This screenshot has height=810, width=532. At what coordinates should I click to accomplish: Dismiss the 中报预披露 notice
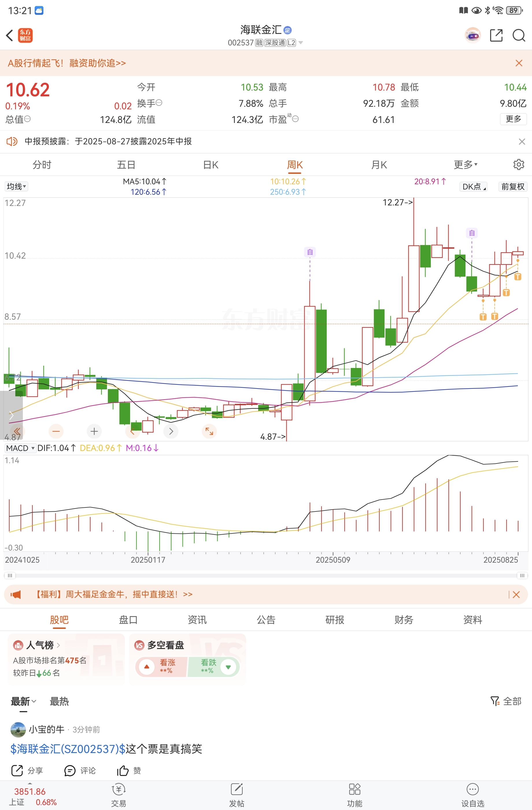522,141
